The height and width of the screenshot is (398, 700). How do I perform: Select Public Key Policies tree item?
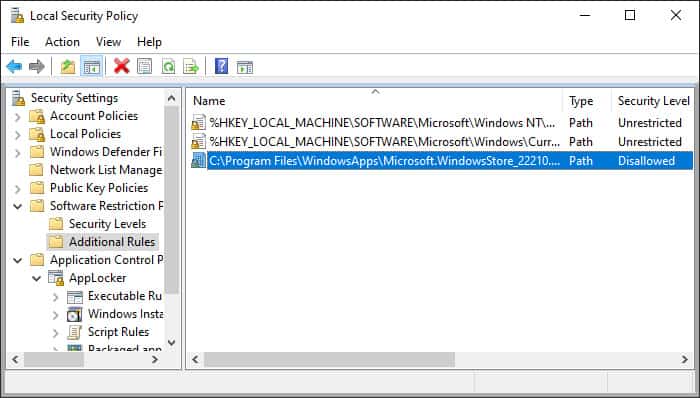point(99,188)
